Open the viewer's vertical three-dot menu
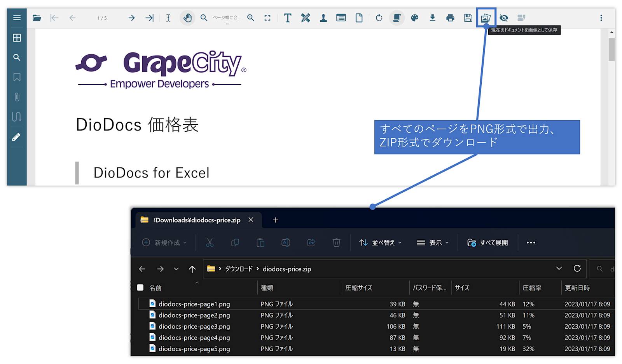Viewport: 622px width, 364px height. point(601,18)
